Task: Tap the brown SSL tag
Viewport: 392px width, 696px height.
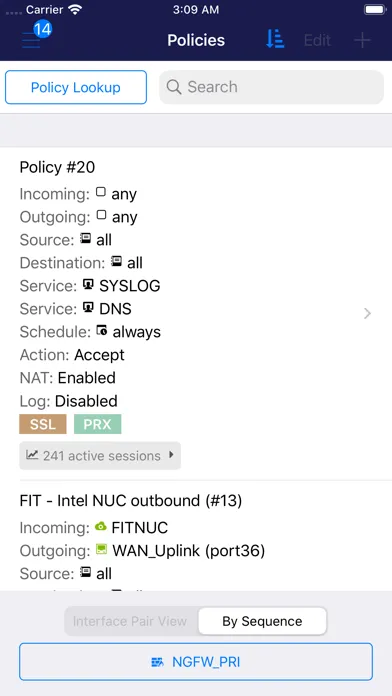Action: click(x=43, y=424)
